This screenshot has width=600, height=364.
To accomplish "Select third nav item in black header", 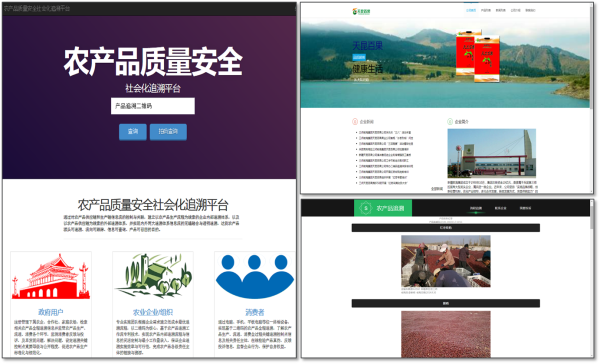I will tap(525, 209).
